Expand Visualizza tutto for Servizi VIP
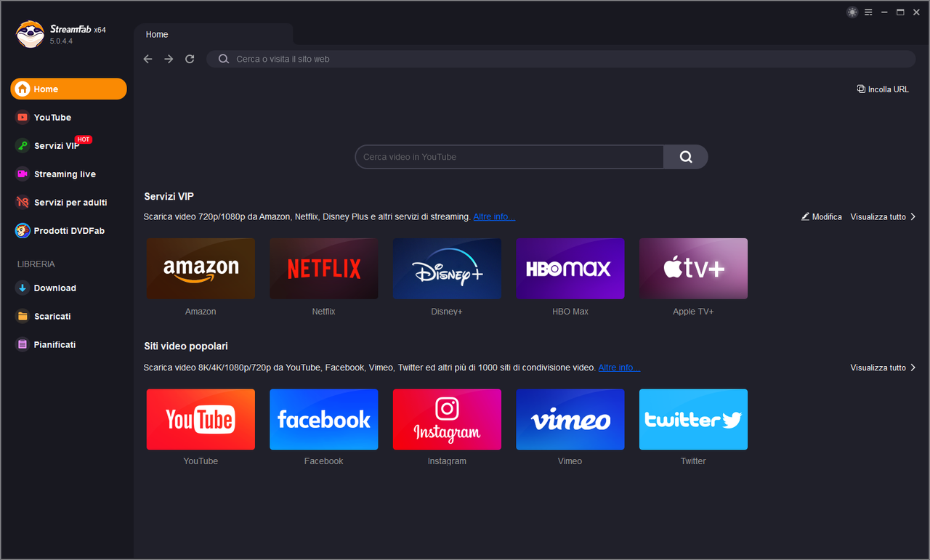This screenshot has height=560, width=930. (x=883, y=216)
